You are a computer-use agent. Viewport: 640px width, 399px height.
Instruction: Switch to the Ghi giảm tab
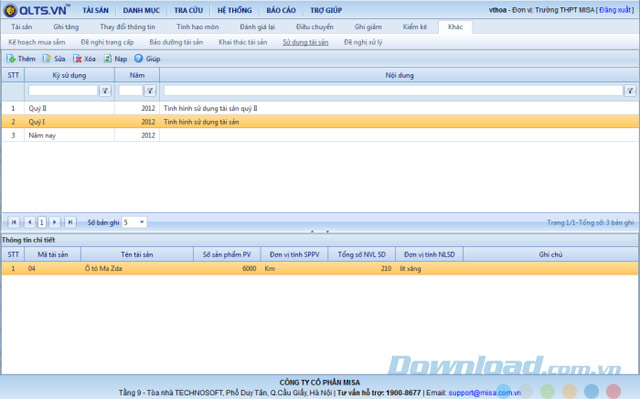point(368,27)
